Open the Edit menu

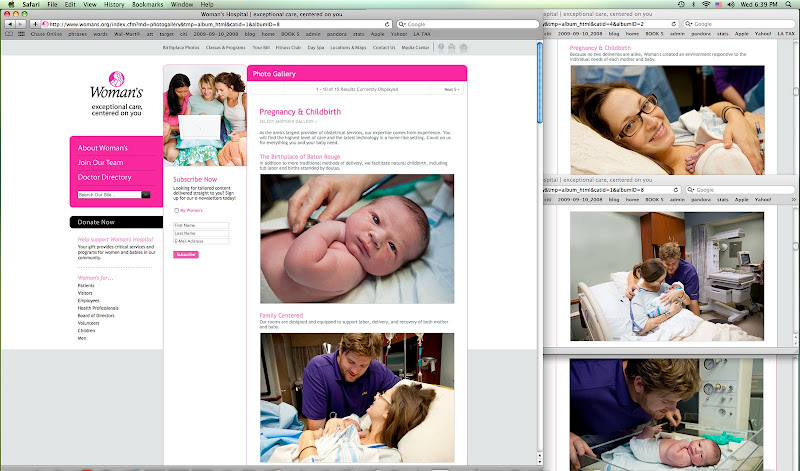(x=70, y=4)
